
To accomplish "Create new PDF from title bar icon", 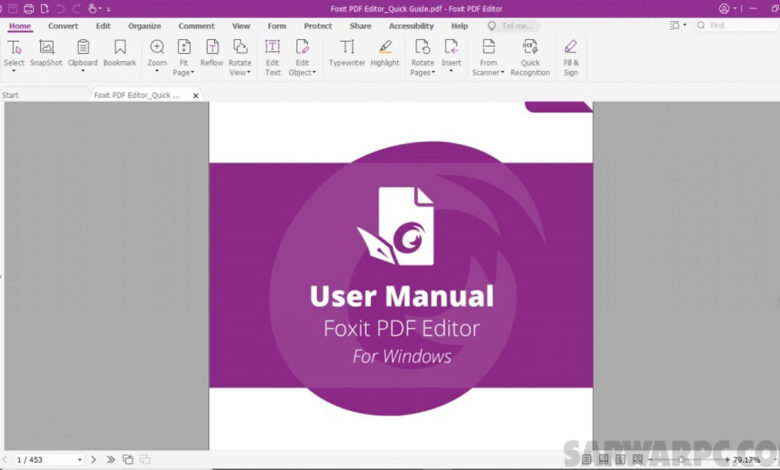I will tap(45, 8).
